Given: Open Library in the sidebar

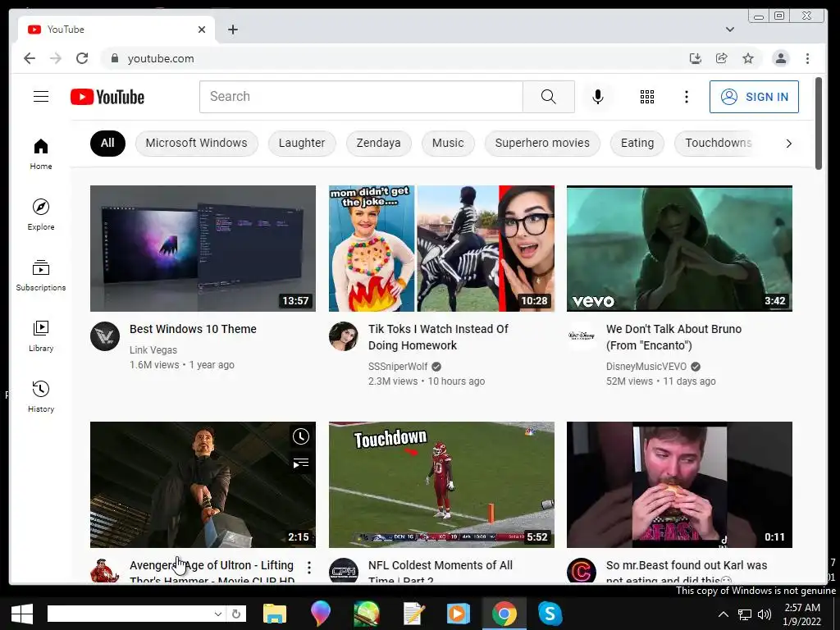Looking at the screenshot, I should pyautogui.click(x=41, y=336).
